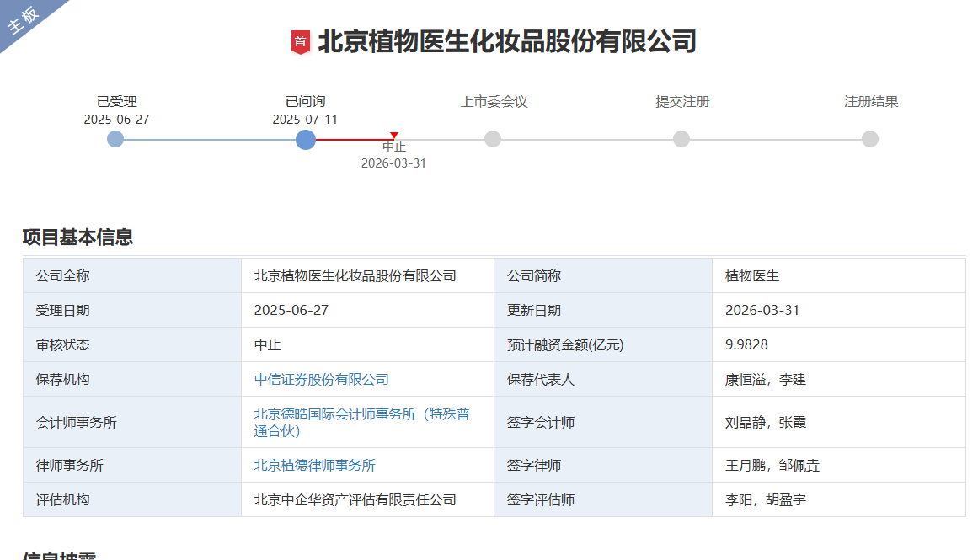Click the 注册结果 stage circle
Image resolution: width=978 pixels, height=560 pixels.
(x=870, y=139)
